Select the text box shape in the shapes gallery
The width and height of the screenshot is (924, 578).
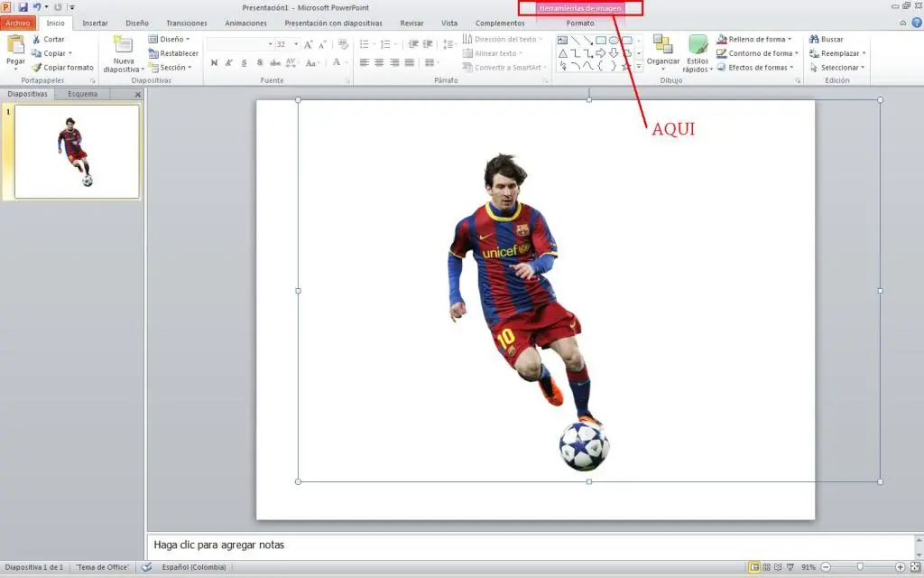tap(562, 40)
